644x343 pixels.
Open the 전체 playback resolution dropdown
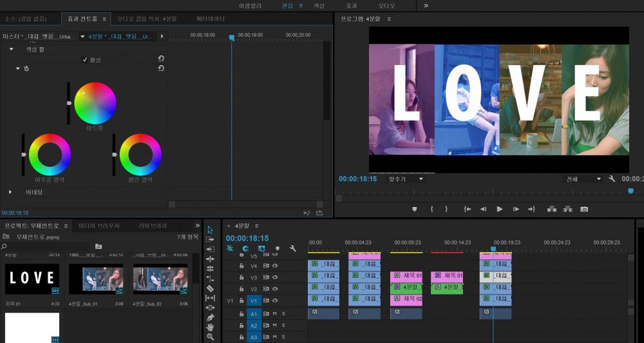coord(583,179)
